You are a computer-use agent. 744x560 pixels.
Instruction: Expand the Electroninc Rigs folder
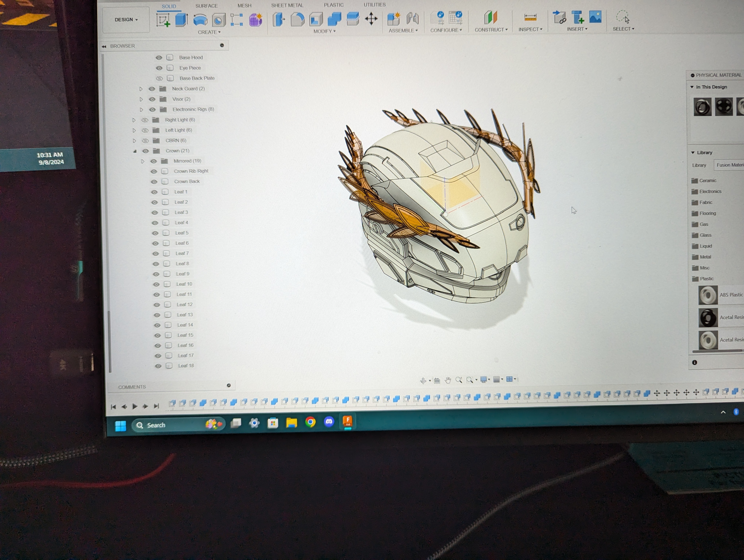pyautogui.click(x=142, y=110)
